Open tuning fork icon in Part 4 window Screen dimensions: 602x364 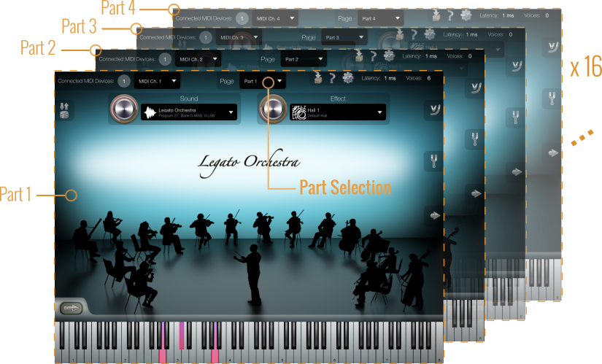point(552,98)
